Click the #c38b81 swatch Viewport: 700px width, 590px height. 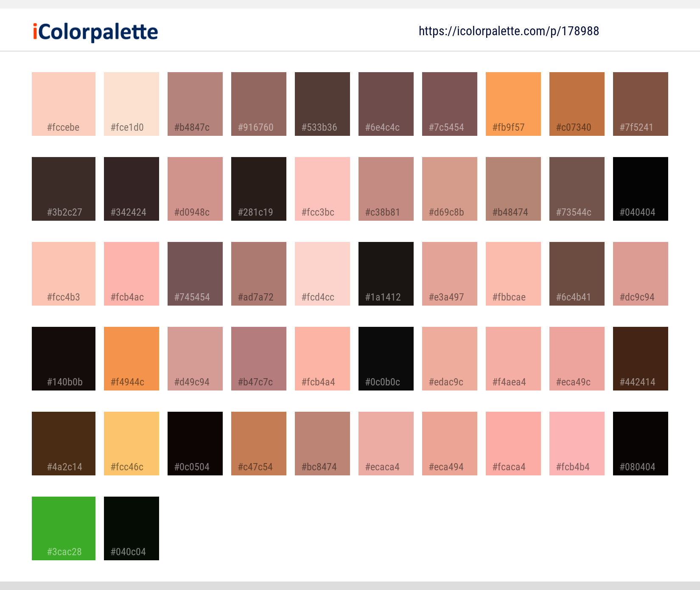386,189
